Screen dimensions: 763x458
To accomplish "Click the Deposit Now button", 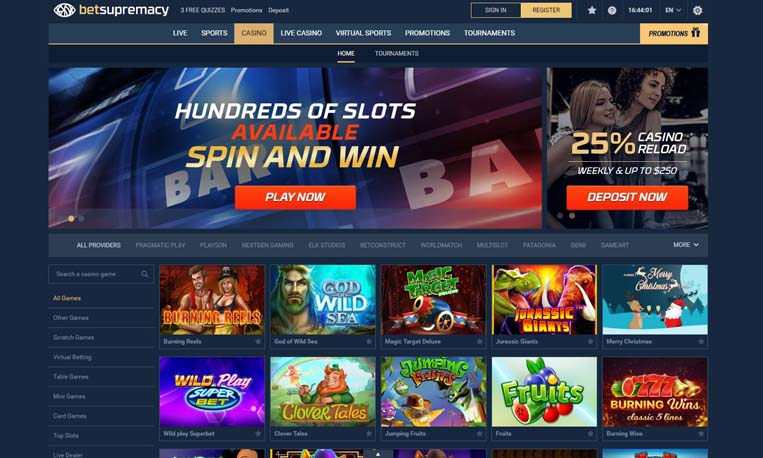I will [x=627, y=197].
